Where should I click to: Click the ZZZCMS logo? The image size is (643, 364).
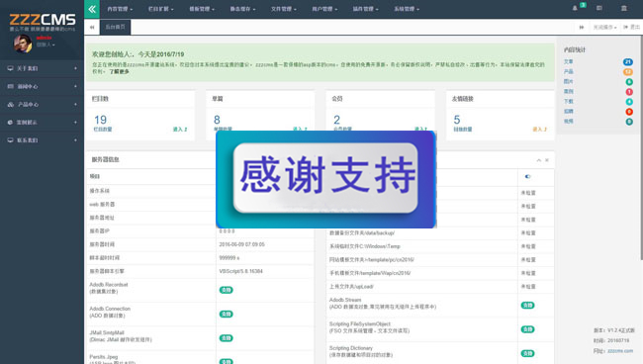coord(43,19)
